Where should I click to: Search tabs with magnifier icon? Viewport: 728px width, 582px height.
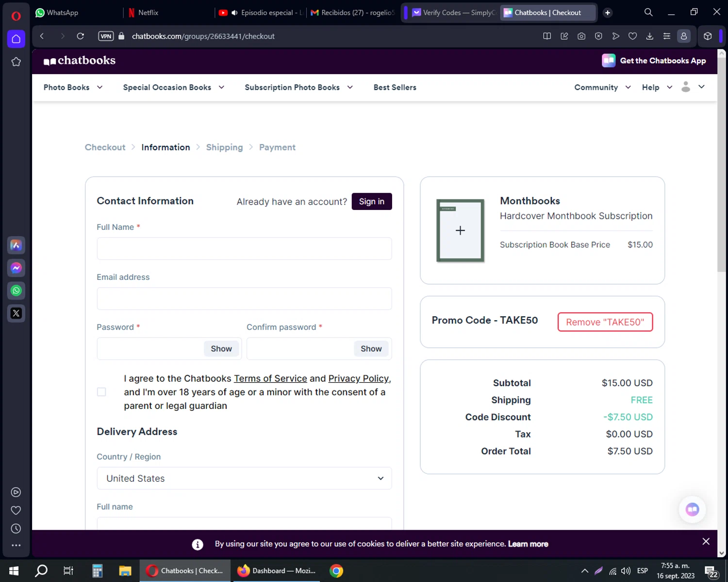pos(648,12)
